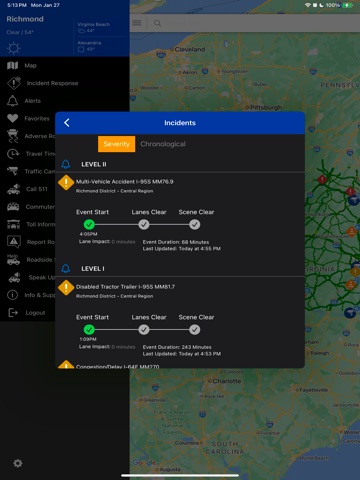Select Alexandria weather entry
360x480 pixels.
89,46
